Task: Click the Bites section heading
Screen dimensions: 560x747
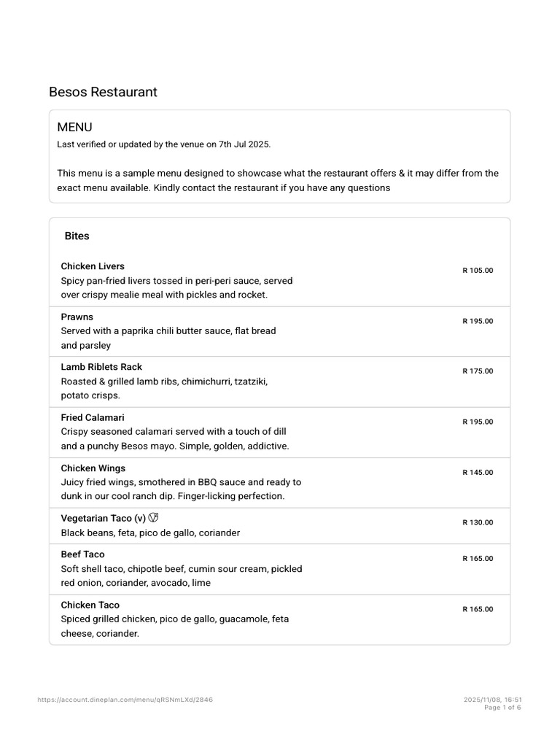Action: point(77,236)
